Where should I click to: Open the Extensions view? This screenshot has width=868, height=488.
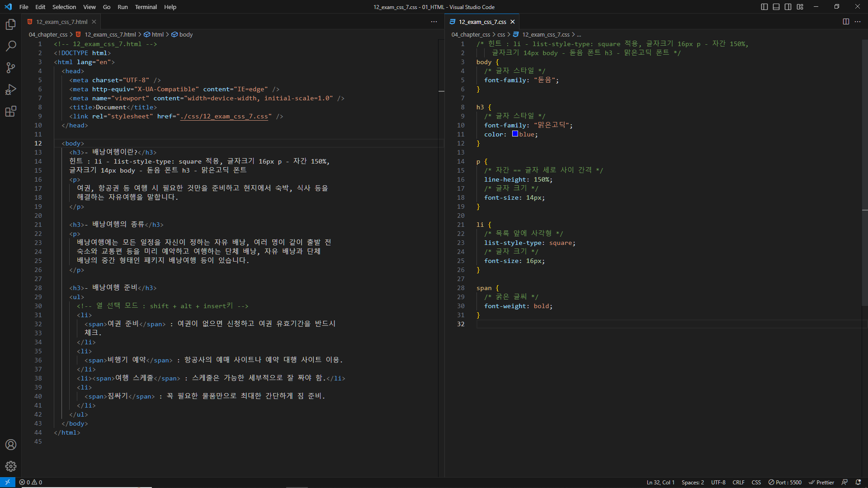(x=11, y=111)
